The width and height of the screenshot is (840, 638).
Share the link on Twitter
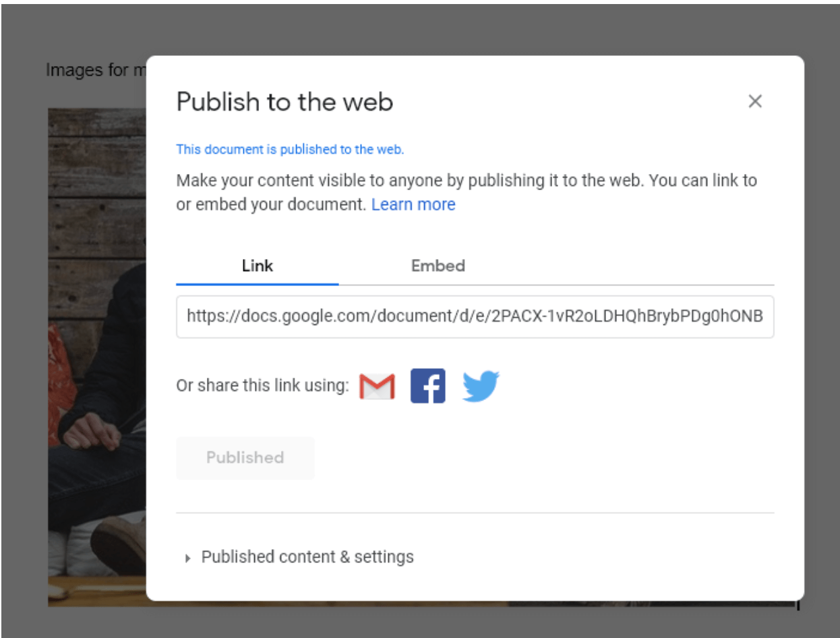point(480,385)
